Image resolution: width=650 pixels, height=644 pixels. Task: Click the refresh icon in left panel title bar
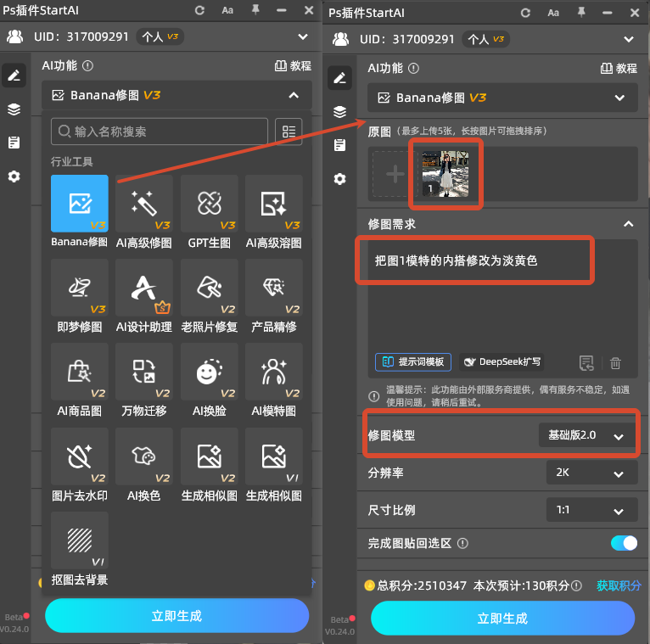point(199,10)
